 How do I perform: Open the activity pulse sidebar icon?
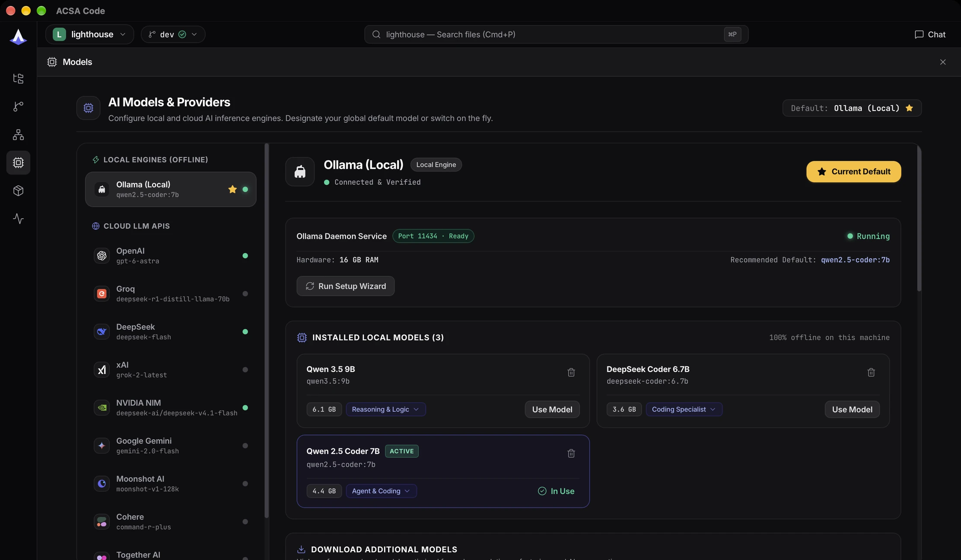point(18,218)
